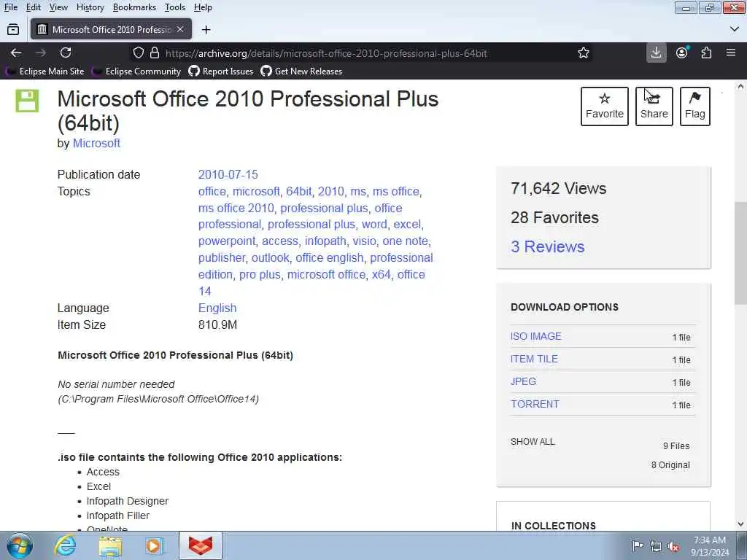Click the scrollbar down arrow
This screenshot has height=560, width=747.
(740, 524)
